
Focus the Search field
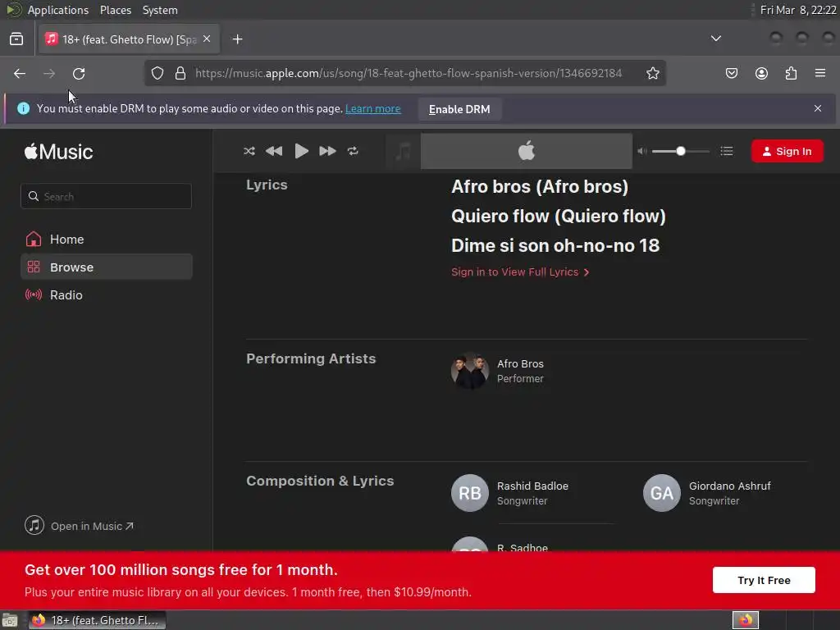point(106,196)
